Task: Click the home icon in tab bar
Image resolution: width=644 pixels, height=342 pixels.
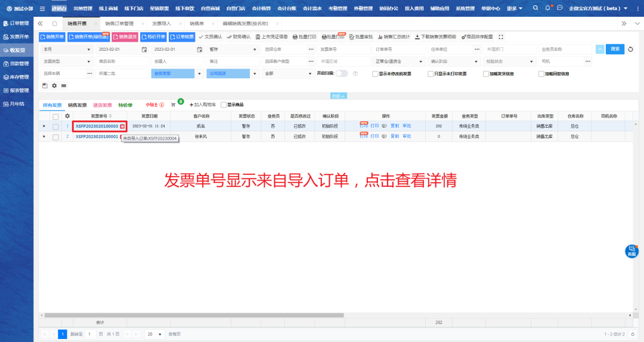Action: click(55, 23)
